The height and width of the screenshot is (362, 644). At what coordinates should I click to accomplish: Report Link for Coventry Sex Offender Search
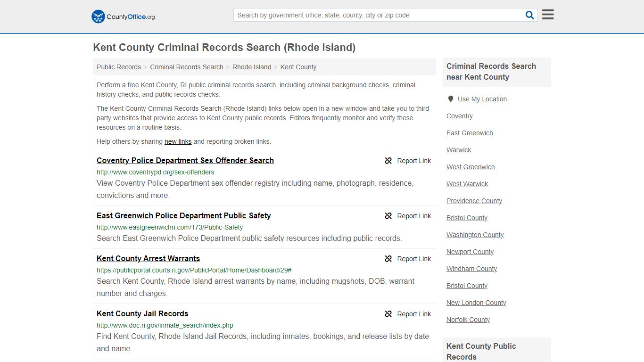click(x=414, y=161)
